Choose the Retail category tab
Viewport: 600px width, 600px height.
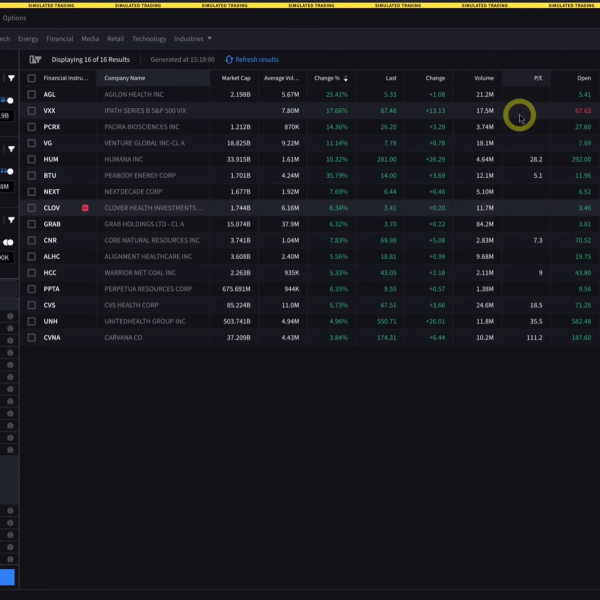click(115, 39)
